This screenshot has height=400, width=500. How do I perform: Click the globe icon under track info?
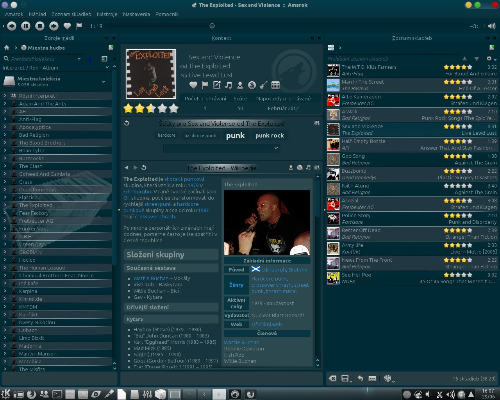pyautogui.click(x=252, y=85)
